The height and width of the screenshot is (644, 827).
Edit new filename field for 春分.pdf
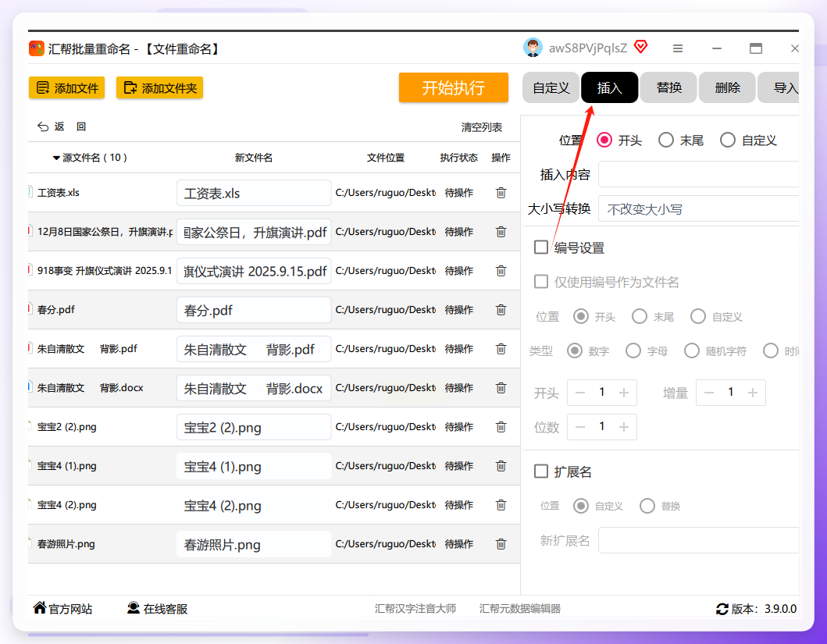pos(254,310)
